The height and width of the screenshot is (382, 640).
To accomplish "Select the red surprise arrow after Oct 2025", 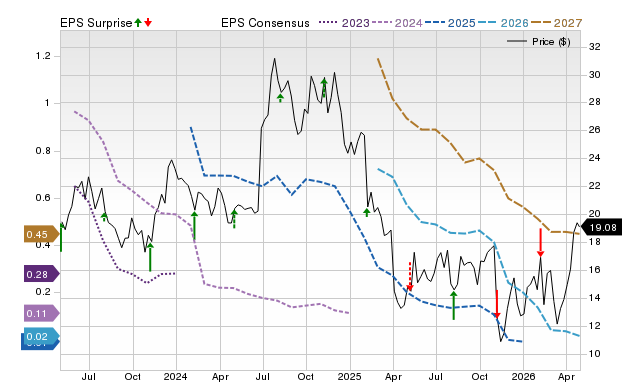I will [x=497, y=304].
